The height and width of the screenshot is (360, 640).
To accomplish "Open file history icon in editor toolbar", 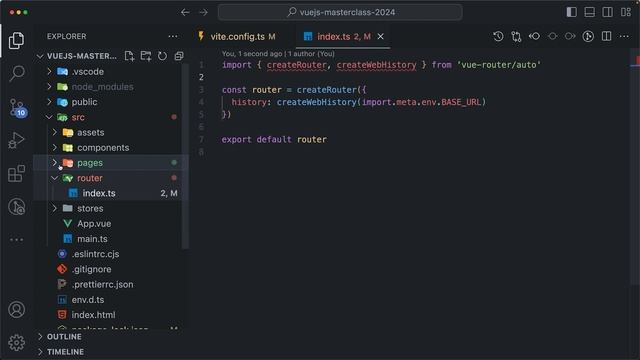I will click(x=498, y=36).
